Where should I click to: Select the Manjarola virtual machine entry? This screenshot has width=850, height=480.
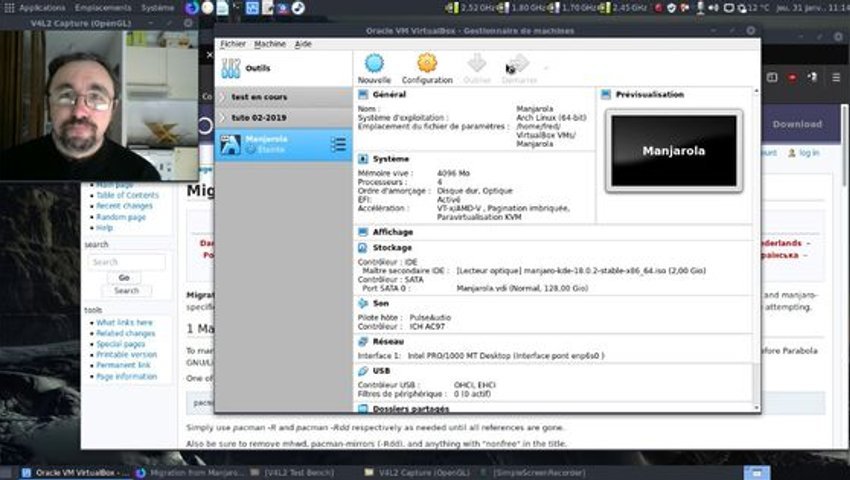click(284, 145)
